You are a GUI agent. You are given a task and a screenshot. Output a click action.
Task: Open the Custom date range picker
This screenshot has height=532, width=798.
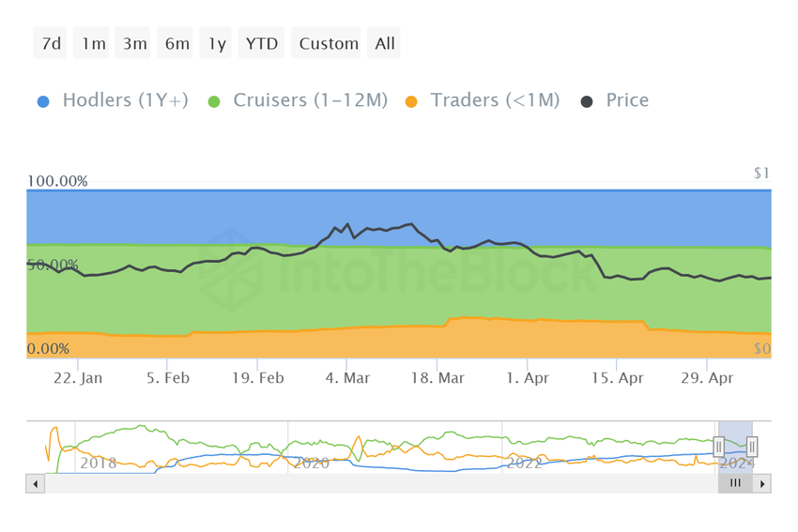point(329,43)
